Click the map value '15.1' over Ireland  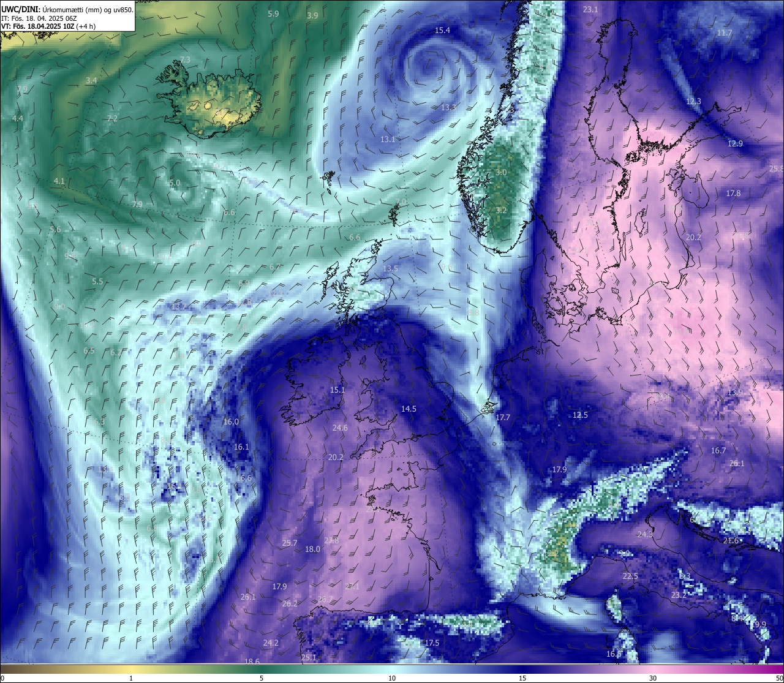pyautogui.click(x=337, y=390)
